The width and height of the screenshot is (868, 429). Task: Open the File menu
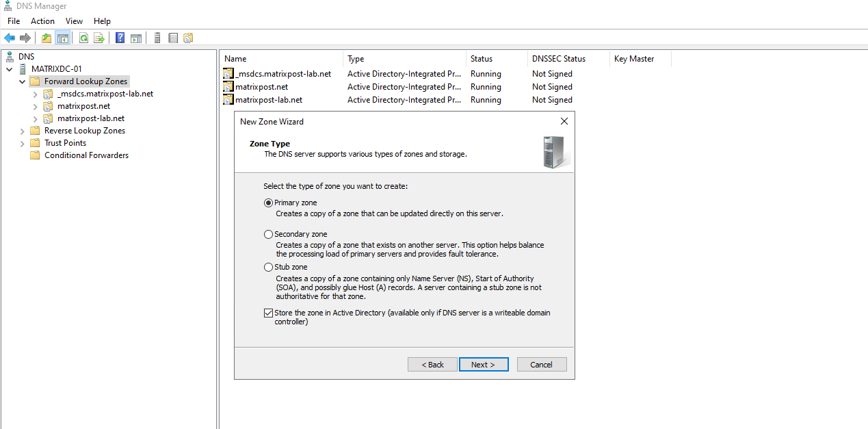(14, 21)
